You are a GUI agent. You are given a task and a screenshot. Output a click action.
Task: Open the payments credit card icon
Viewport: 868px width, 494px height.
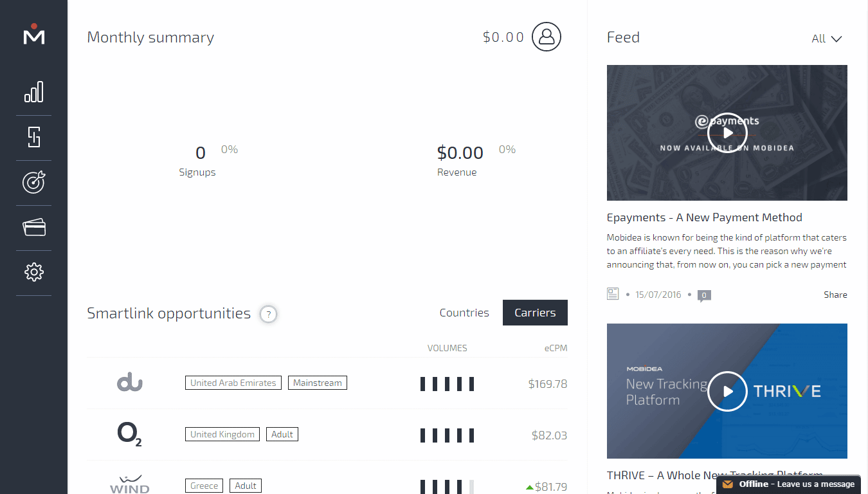[34, 227]
